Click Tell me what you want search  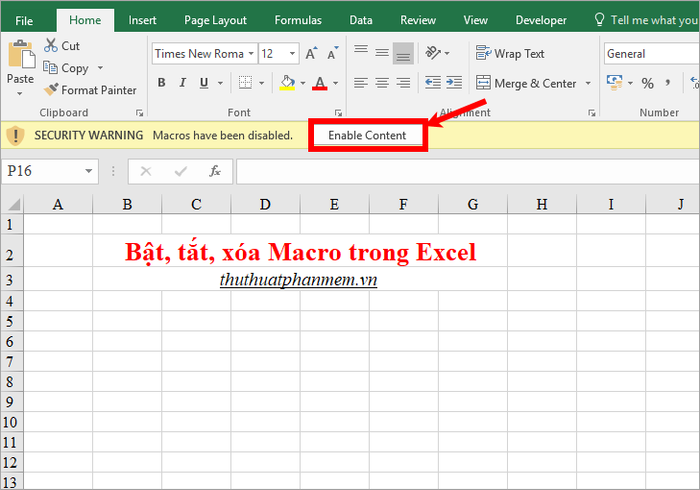coord(646,20)
